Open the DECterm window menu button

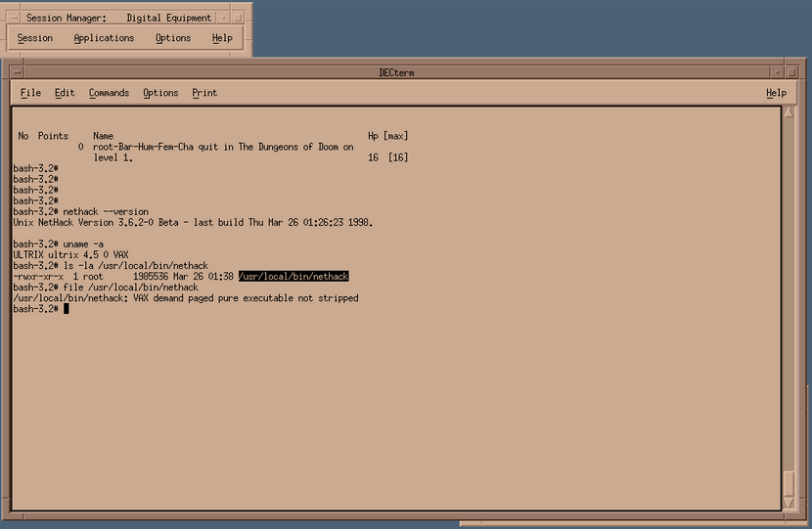point(17,73)
